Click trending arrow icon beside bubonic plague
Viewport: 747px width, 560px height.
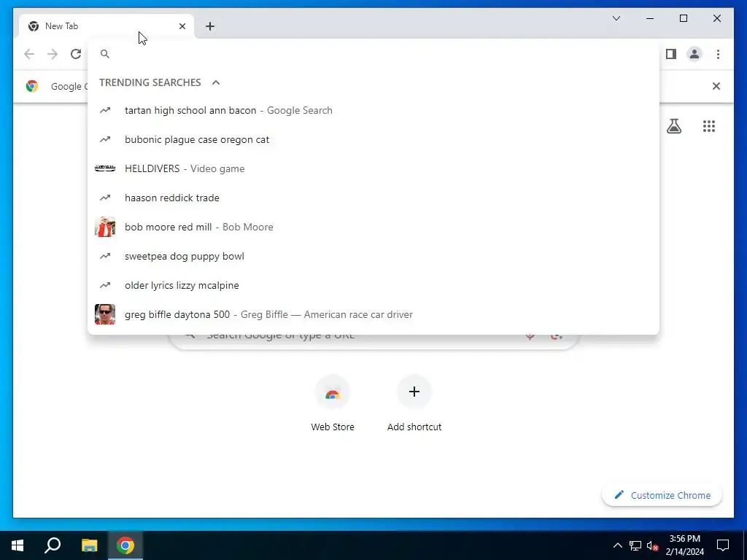click(105, 139)
